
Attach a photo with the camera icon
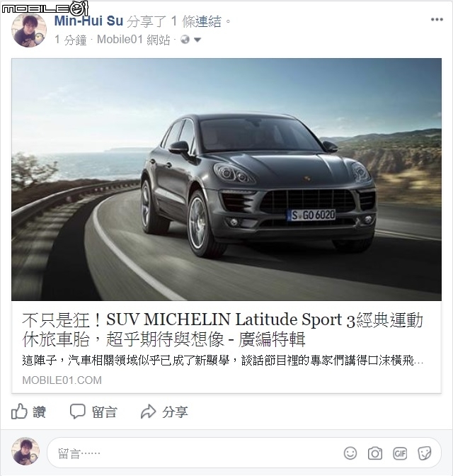375,453
